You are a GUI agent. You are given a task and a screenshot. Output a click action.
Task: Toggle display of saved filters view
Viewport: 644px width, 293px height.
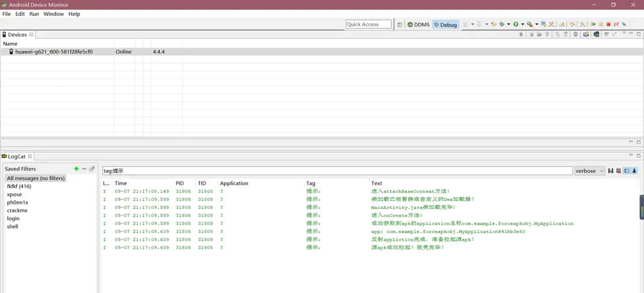click(x=626, y=171)
